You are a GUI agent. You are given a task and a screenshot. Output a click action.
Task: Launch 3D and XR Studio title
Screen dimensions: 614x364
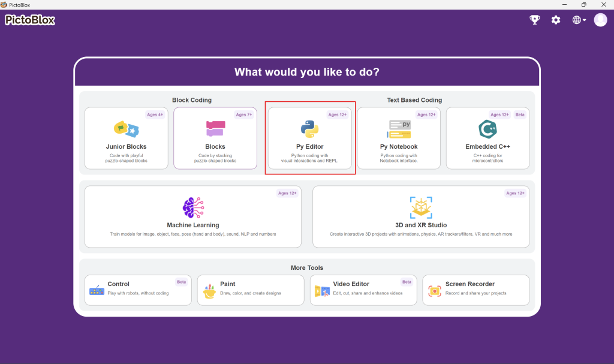click(421, 225)
